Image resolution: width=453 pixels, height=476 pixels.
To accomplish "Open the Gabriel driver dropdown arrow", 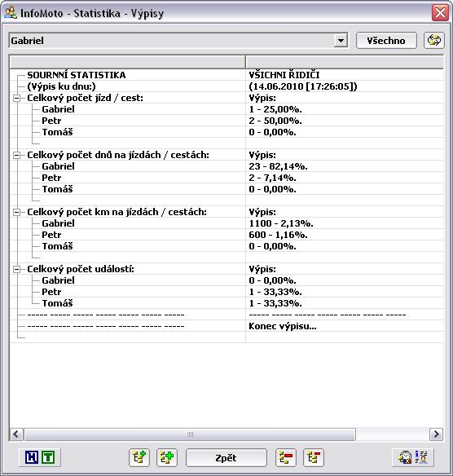I will (341, 41).
